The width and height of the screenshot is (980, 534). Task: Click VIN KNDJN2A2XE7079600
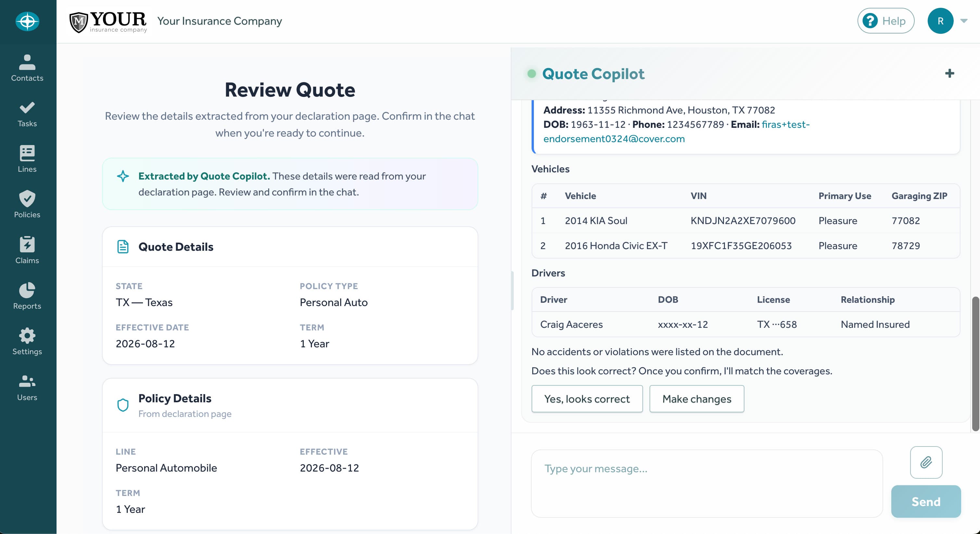pos(742,220)
